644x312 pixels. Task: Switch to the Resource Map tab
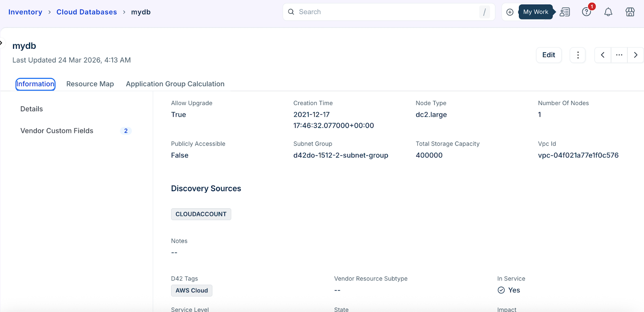pos(90,84)
